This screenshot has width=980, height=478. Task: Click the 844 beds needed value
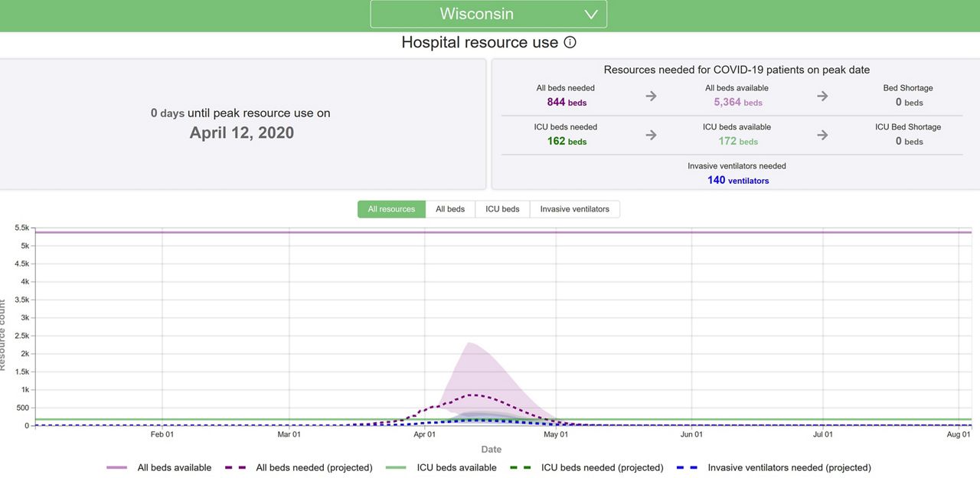[x=567, y=102]
